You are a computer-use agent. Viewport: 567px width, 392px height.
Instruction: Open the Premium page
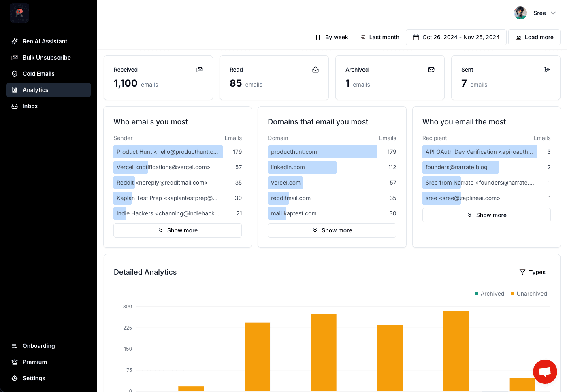coord(49,362)
